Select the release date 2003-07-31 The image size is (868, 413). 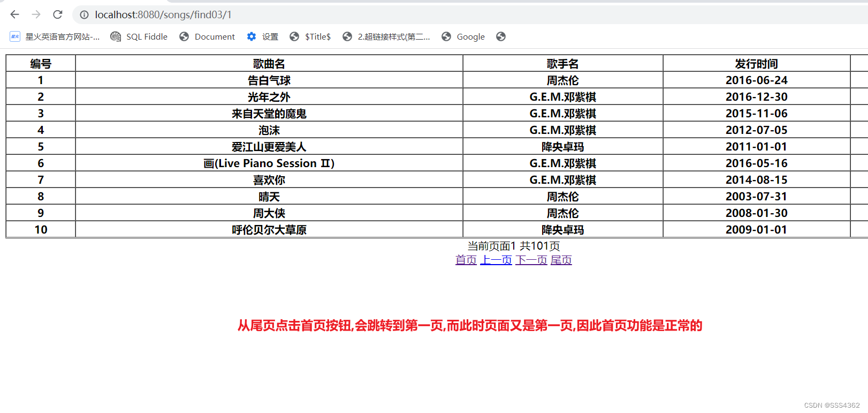(757, 197)
